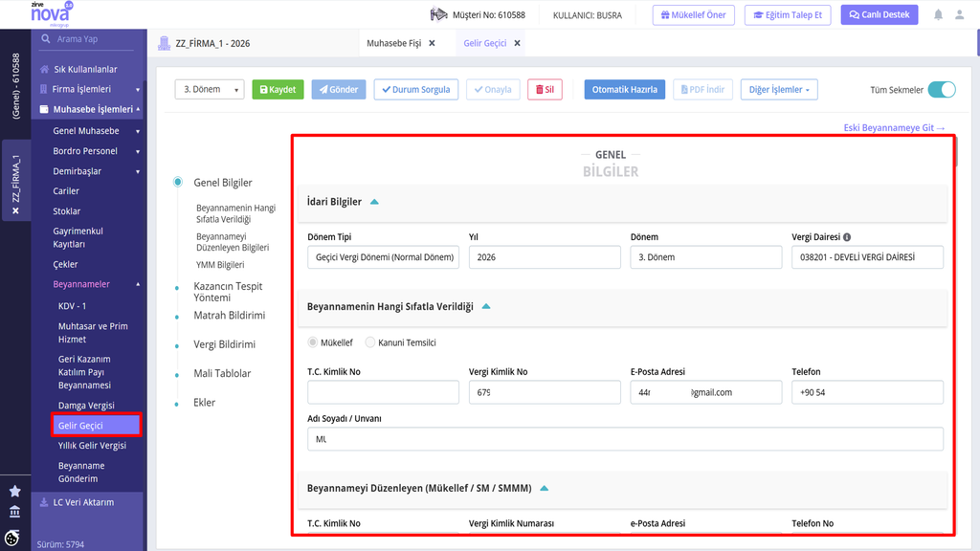The image size is (980, 551).
Task: Select the Kanuni Temsilci radio button
Action: tap(370, 342)
